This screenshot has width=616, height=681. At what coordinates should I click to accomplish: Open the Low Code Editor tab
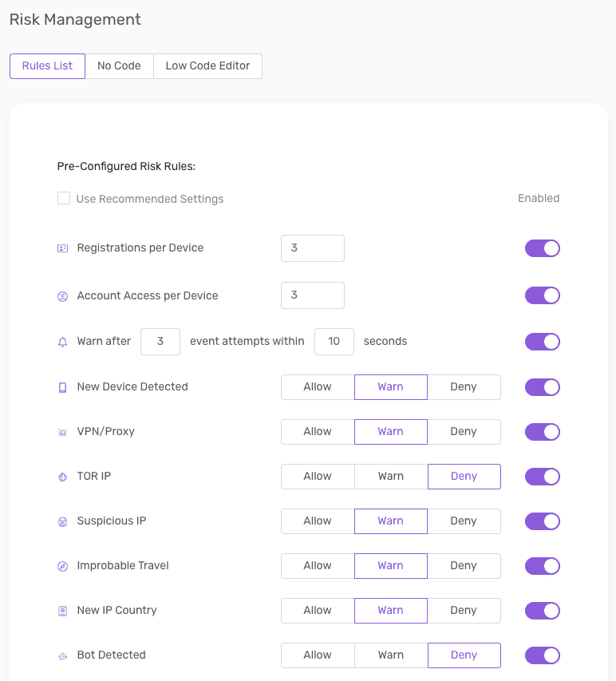(x=207, y=66)
